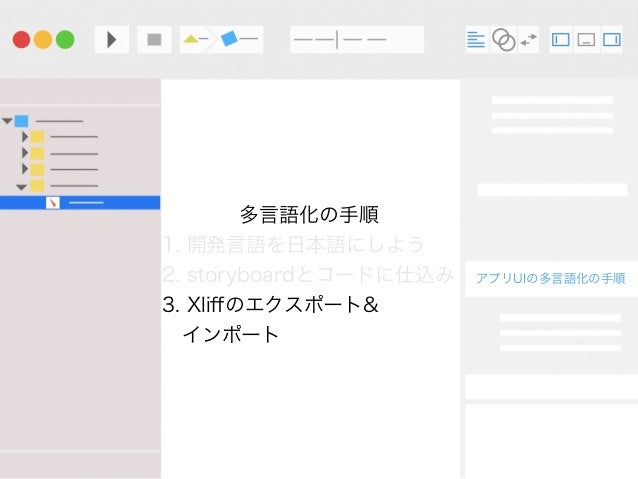This screenshot has width=638, height=479.
Task: Click the アプリUIの多言語化の手順 link
Action: coord(551,278)
